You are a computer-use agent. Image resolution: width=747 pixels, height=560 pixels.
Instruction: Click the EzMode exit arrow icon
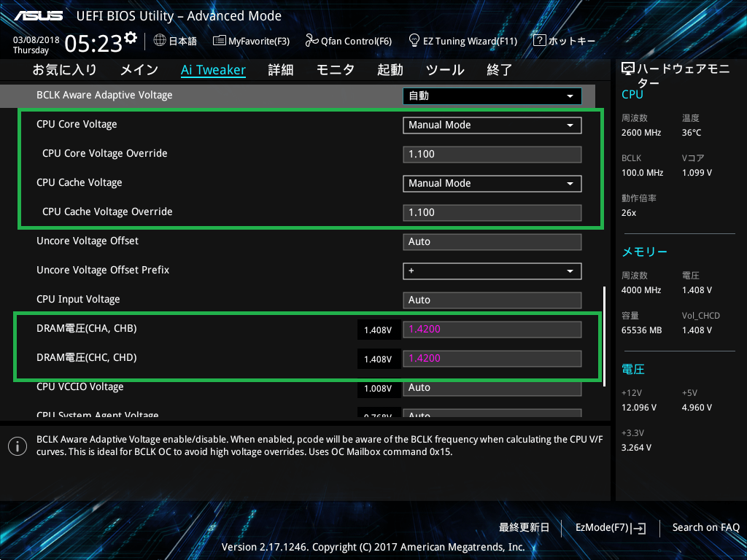coord(638,528)
